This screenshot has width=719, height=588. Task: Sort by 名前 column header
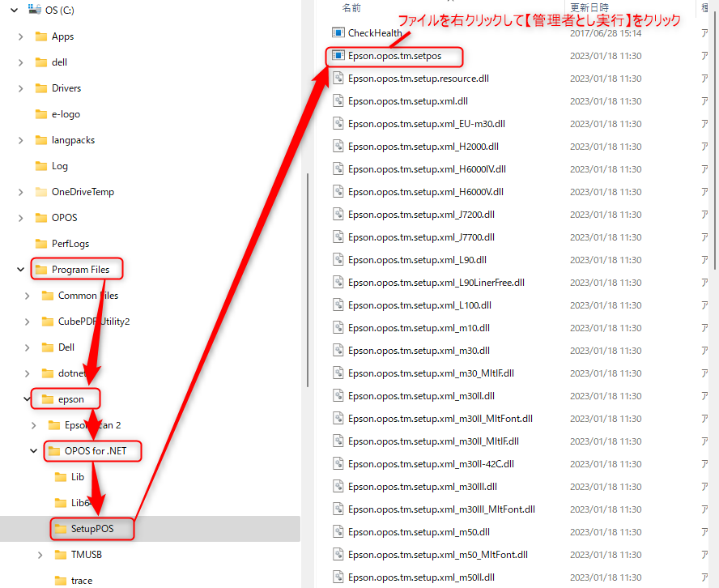[351, 7]
